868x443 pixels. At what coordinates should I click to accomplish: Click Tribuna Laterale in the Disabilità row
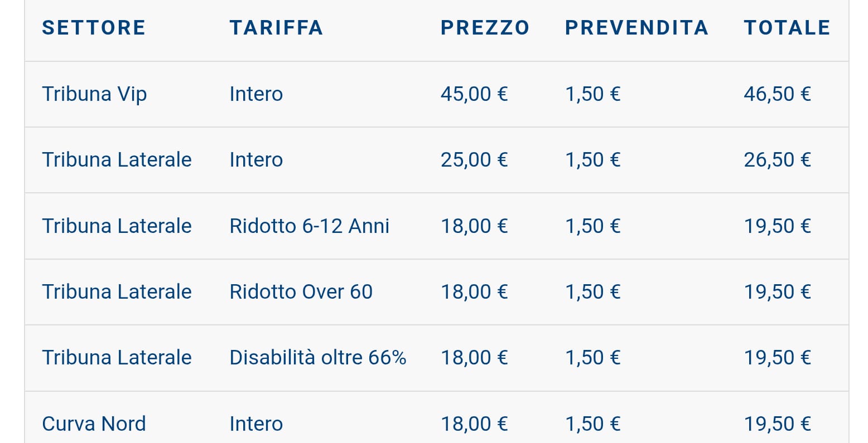117,358
